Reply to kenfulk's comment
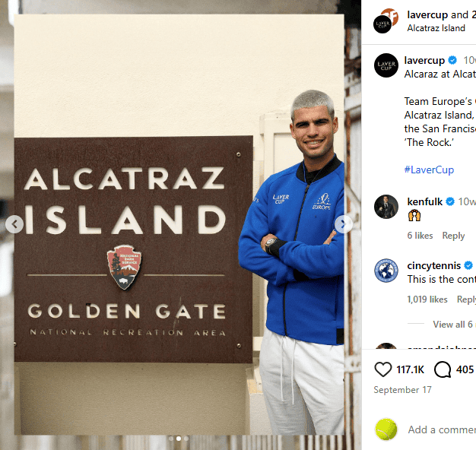Image resolution: width=476 pixels, height=450 pixels. point(453,236)
